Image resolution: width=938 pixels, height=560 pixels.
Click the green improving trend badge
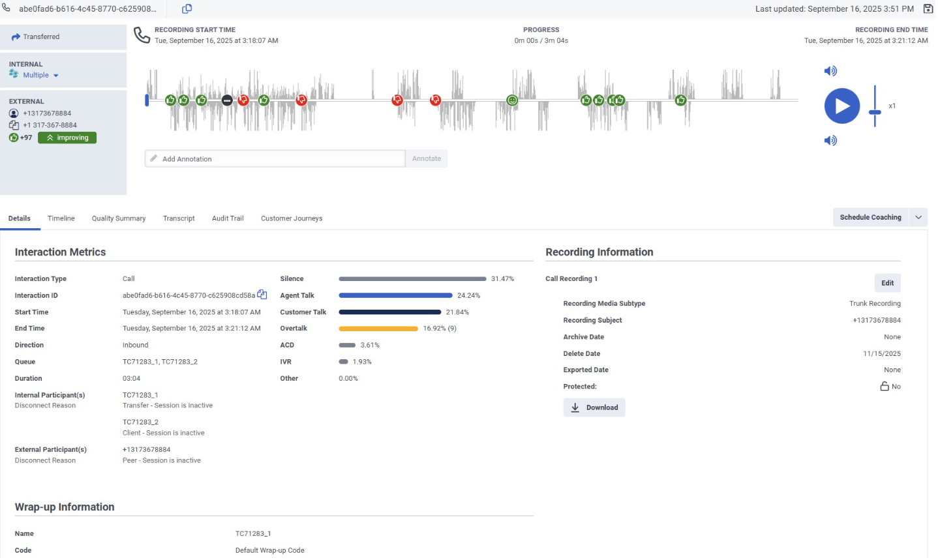[x=67, y=138]
